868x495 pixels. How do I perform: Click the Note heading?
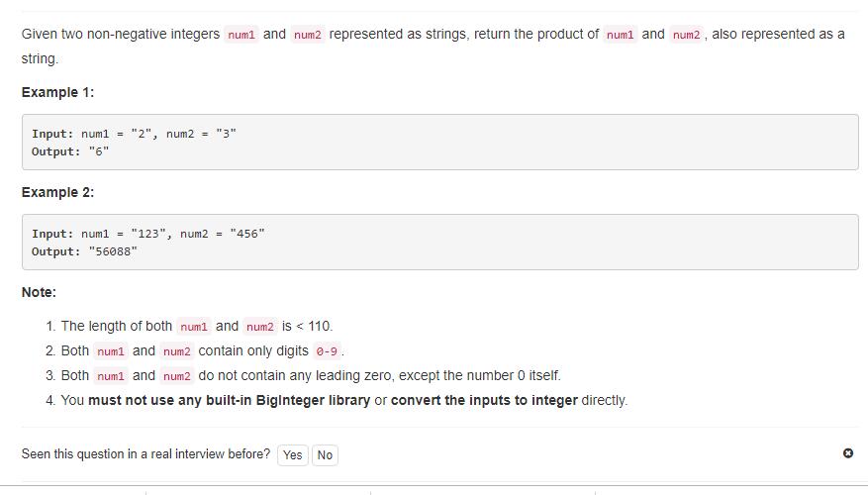pyautogui.click(x=39, y=292)
